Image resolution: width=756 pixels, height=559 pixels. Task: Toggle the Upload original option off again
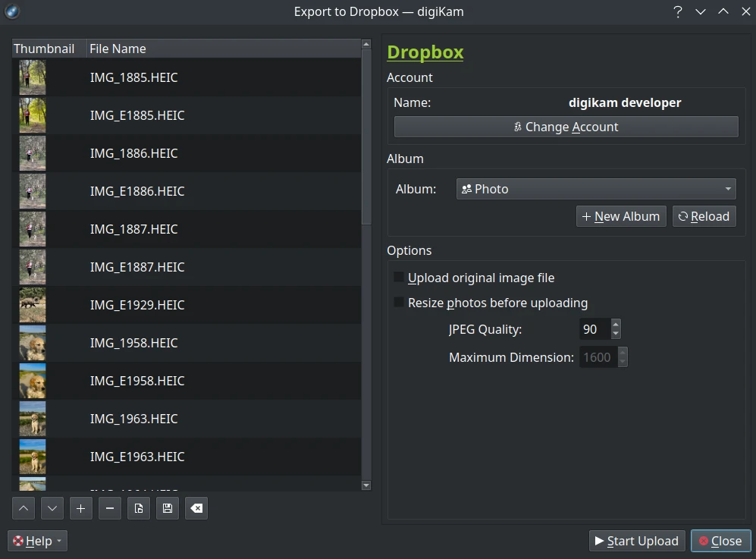pos(398,276)
